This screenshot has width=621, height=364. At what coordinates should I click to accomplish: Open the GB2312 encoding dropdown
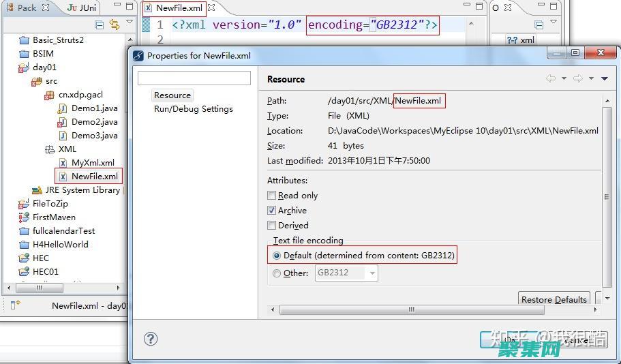pyautogui.click(x=372, y=273)
